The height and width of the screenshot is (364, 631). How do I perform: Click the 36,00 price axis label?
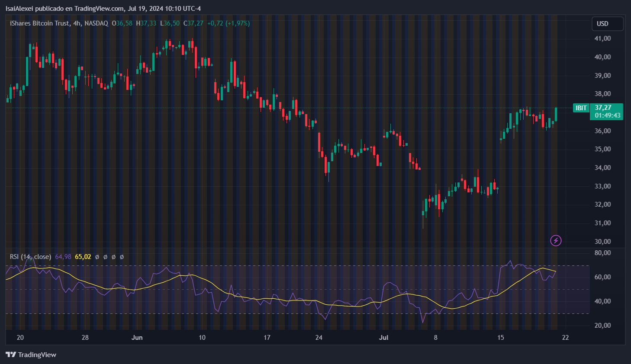tap(602, 131)
